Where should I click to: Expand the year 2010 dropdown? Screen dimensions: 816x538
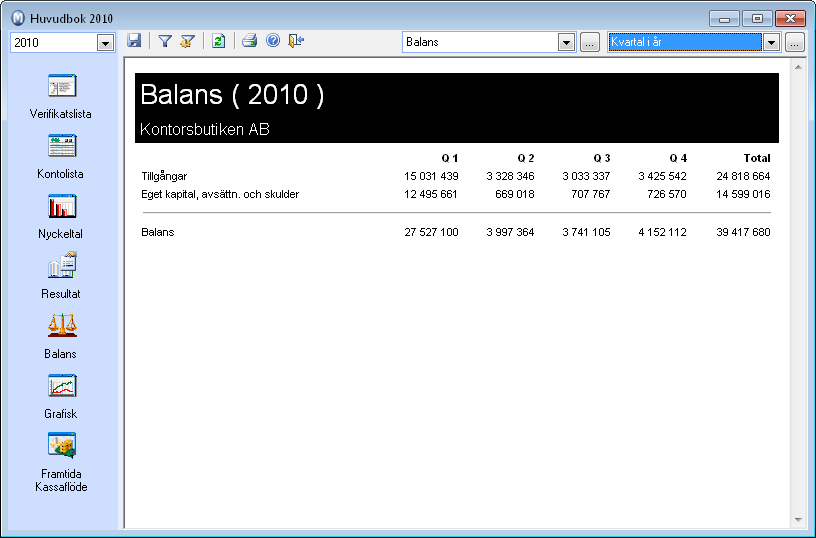[x=105, y=43]
